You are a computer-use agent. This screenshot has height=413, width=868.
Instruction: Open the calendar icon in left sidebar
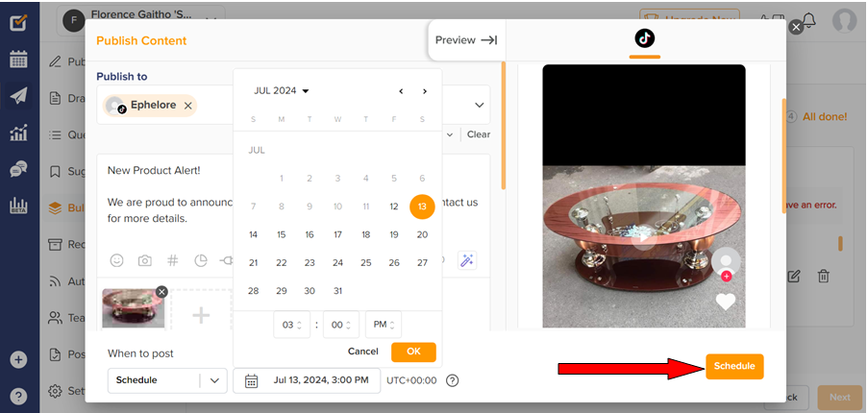click(18, 60)
